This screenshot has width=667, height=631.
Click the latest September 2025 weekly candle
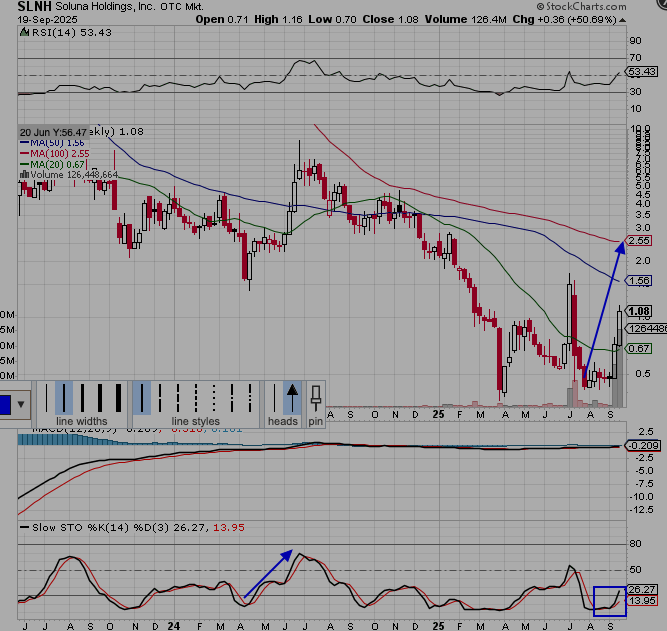tap(619, 328)
